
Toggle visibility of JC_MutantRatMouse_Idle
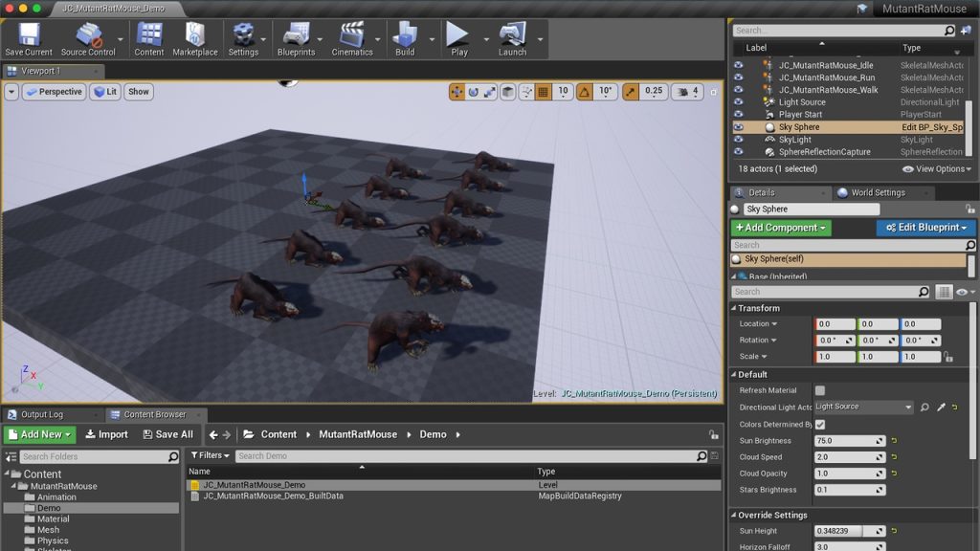pyautogui.click(x=738, y=65)
